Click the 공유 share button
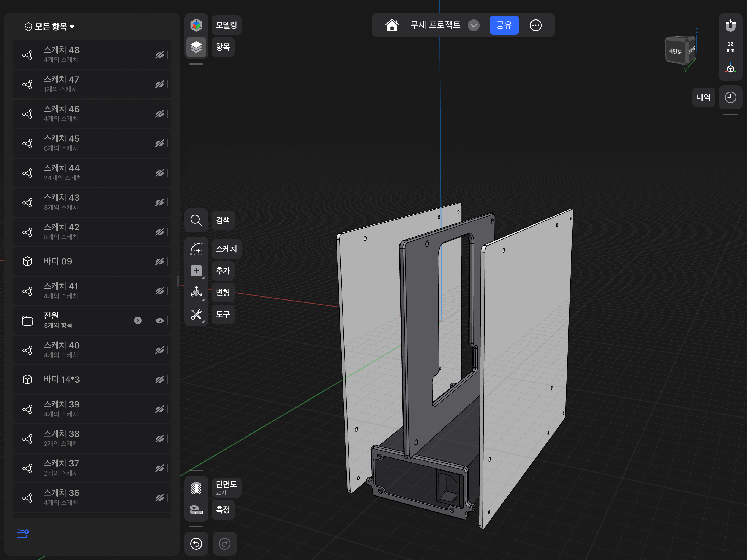 click(504, 25)
